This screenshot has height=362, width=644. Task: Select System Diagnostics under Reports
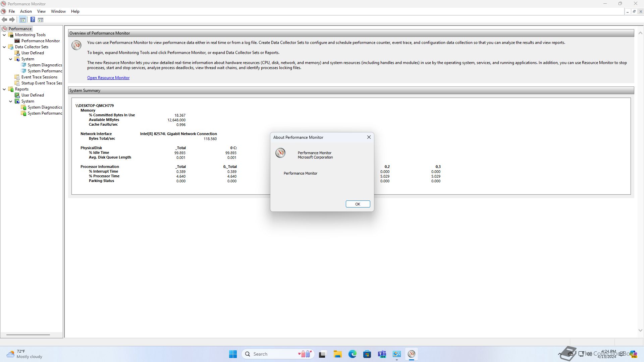point(45,107)
